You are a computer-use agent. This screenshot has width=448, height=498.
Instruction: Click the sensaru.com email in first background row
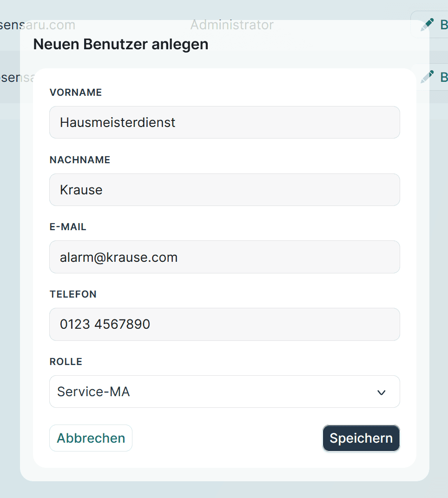(38, 25)
